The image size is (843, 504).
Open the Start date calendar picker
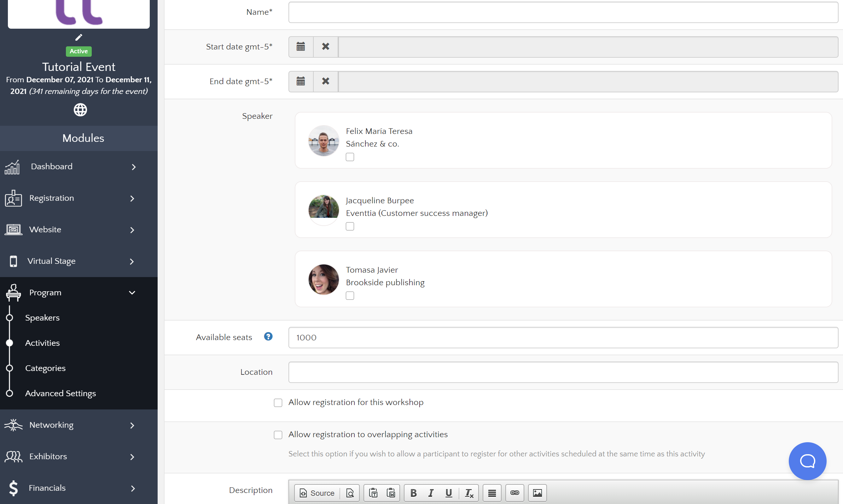pyautogui.click(x=300, y=47)
